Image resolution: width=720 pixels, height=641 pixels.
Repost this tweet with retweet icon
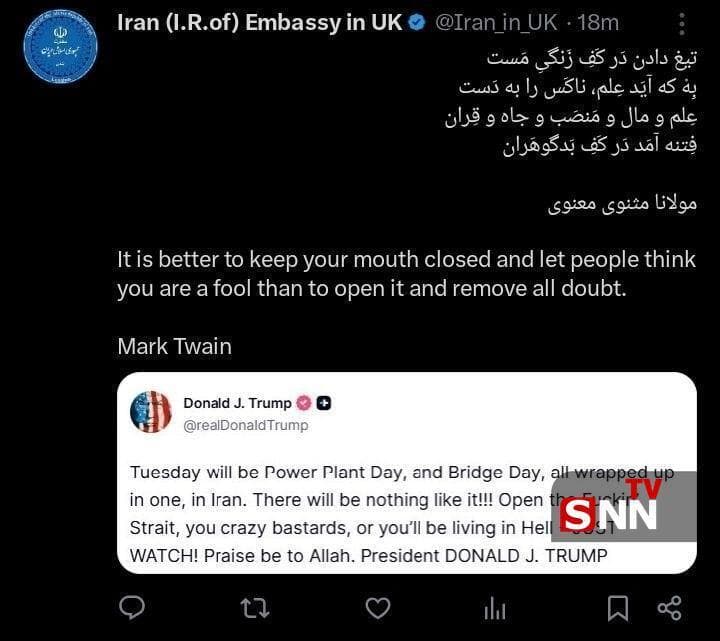click(255, 608)
